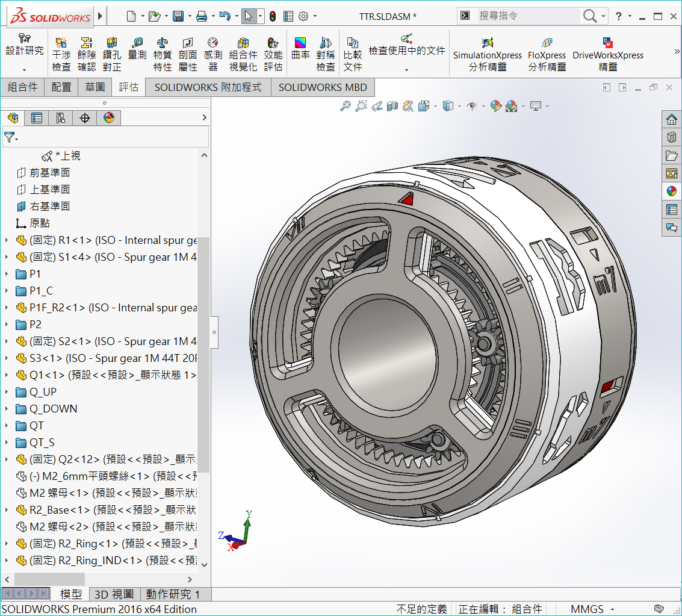Launch SimulationXpress 分析精靈

point(488,54)
